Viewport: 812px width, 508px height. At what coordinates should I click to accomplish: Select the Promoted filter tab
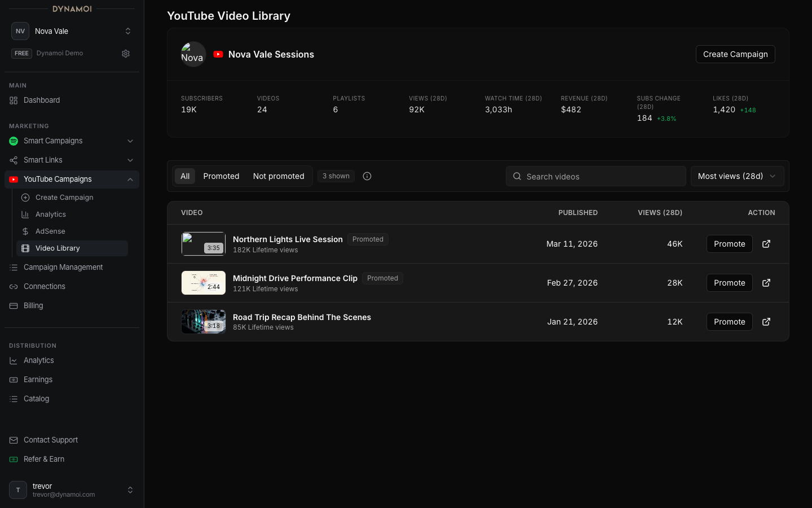click(221, 176)
